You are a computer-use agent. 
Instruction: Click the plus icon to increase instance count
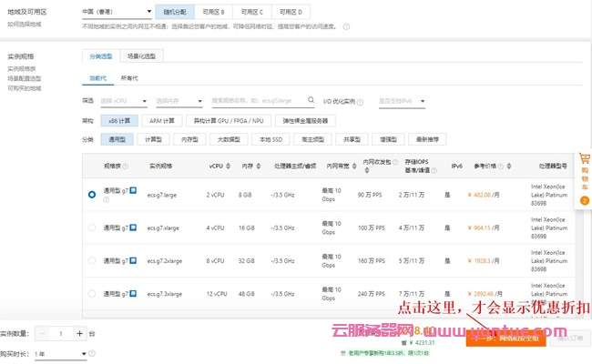coord(80,334)
